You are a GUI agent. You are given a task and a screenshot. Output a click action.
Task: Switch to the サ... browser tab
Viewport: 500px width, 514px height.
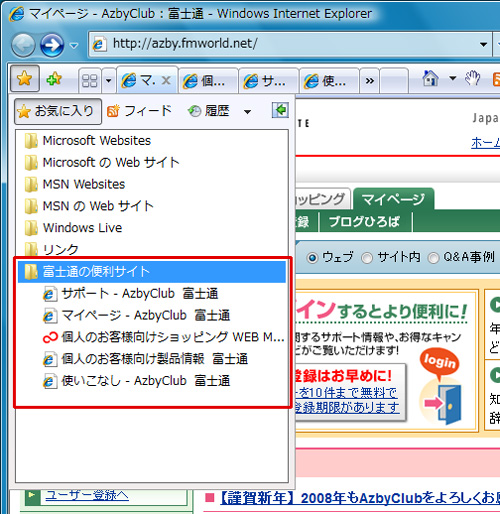coord(269,81)
